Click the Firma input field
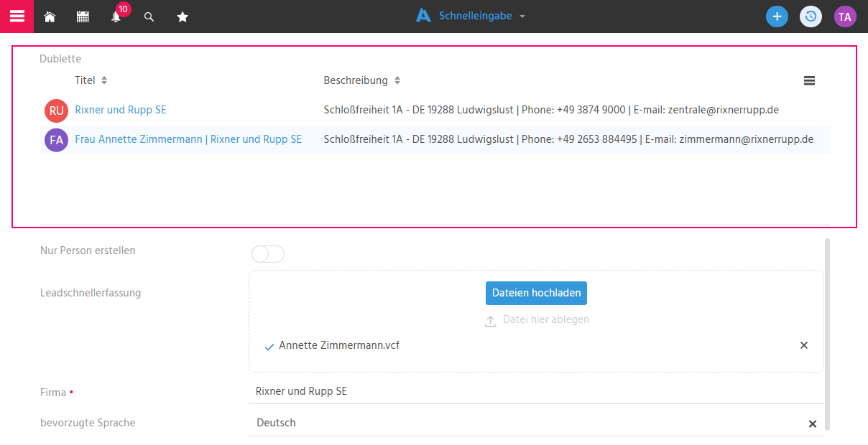The width and height of the screenshot is (868, 445). point(536,391)
